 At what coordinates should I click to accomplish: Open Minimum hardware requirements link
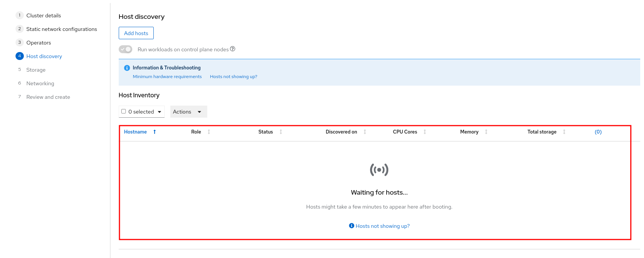[x=167, y=77]
